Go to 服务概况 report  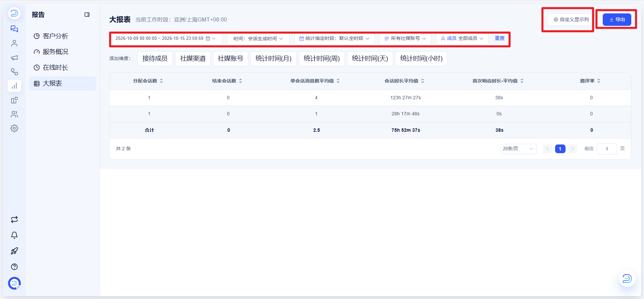click(x=62, y=52)
